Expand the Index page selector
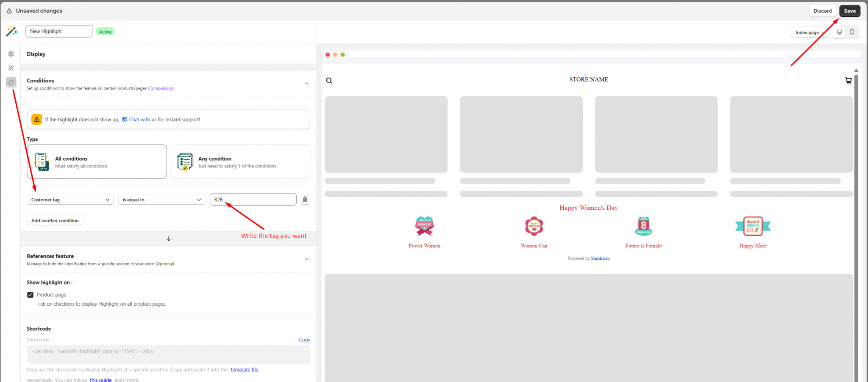This screenshot has width=868, height=382. [x=810, y=32]
